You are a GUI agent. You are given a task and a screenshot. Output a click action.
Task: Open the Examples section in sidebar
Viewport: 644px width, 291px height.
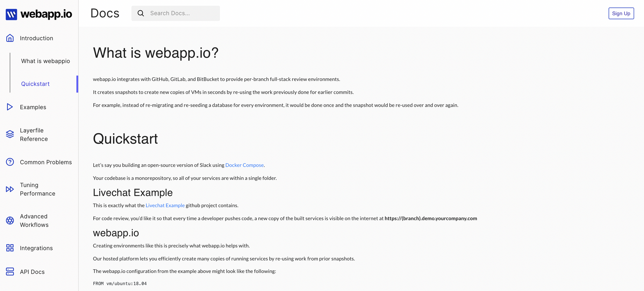click(33, 107)
